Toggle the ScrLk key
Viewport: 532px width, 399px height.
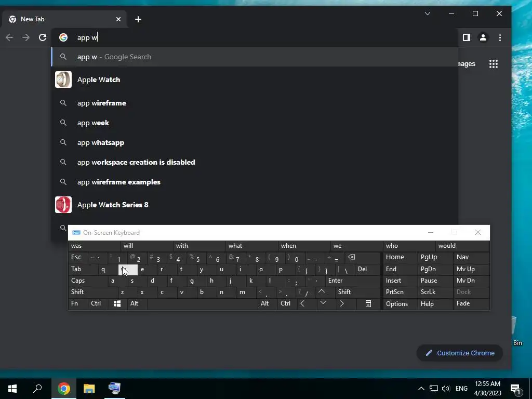click(x=435, y=292)
